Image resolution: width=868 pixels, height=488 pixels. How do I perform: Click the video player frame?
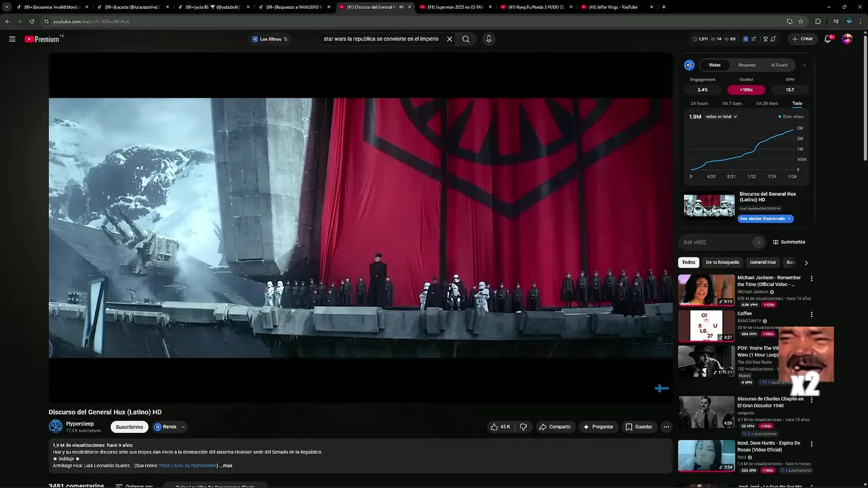361,228
